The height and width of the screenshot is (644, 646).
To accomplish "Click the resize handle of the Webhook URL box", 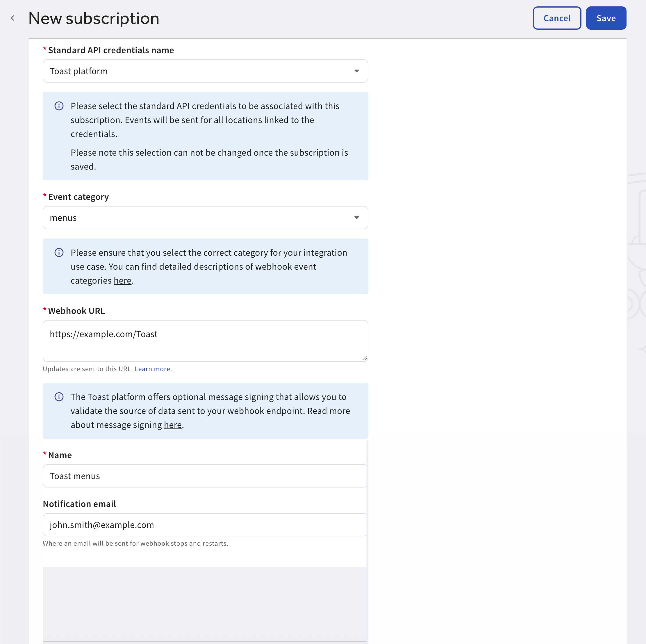I will pyautogui.click(x=364, y=358).
